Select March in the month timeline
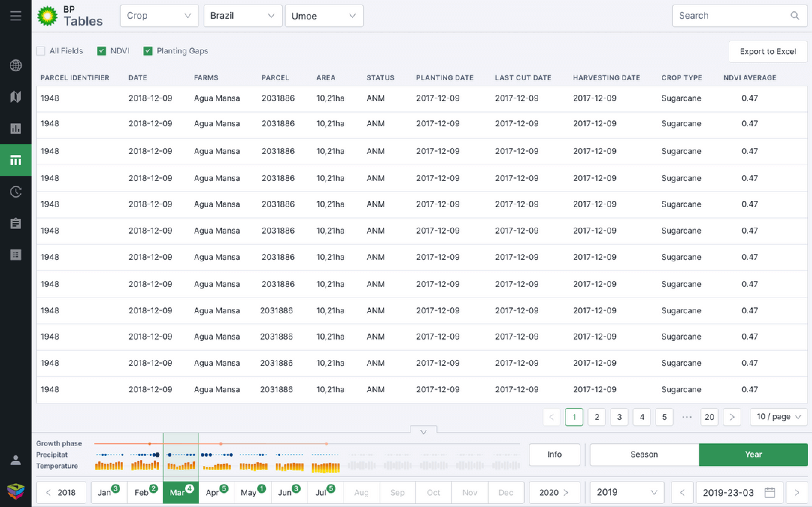Viewport: 812px width, 507px height. (180, 492)
